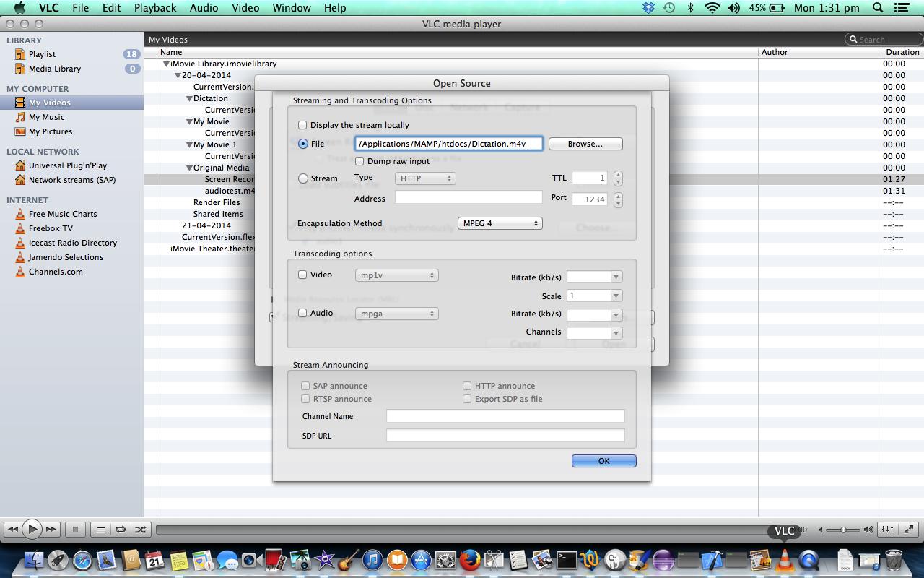This screenshot has width=924, height=578.
Task: Open the audio codec mpga dropdown
Action: pyautogui.click(x=397, y=314)
